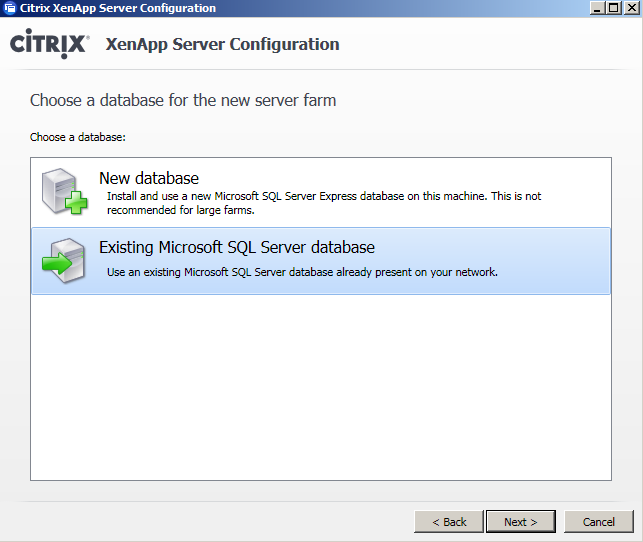Click the empty area of database list

click(321, 387)
